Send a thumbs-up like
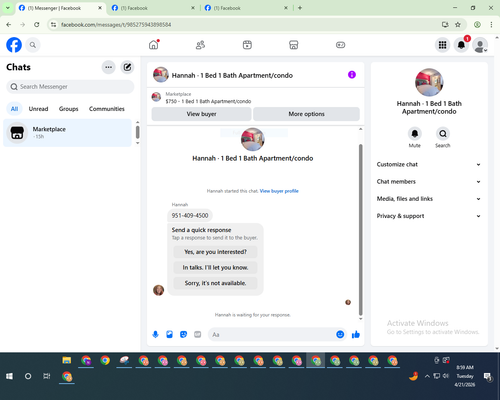500x400 pixels. pyautogui.click(x=356, y=334)
